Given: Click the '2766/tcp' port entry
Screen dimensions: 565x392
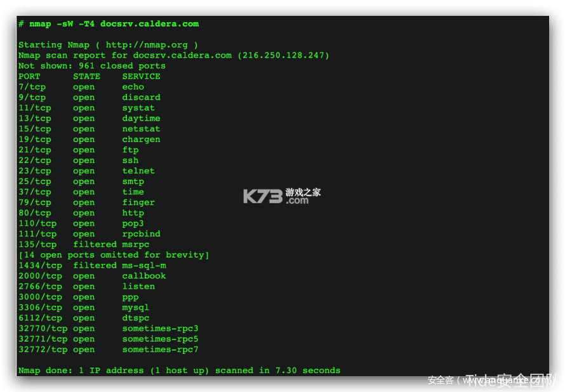Looking at the screenshot, I should [x=41, y=287].
